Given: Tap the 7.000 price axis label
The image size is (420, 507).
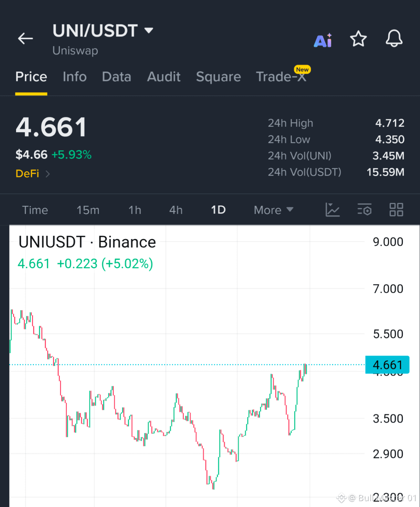Looking at the screenshot, I should [388, 289].
